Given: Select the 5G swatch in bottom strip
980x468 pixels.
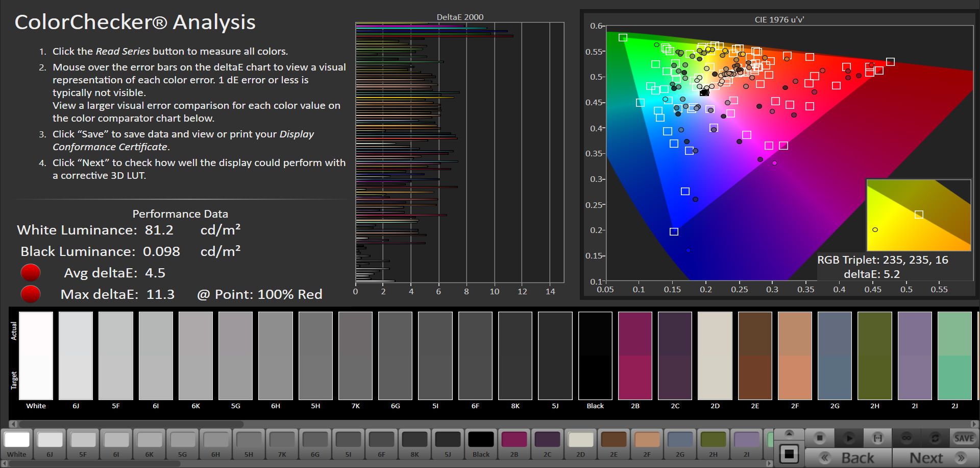Looking at the screenshot, I should click(183, 444).
